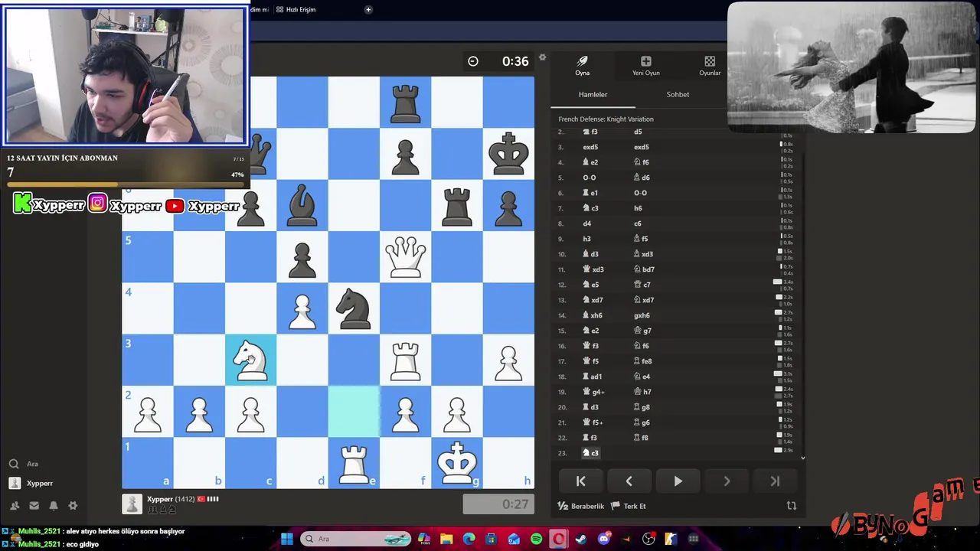The image size is (980, 551).
Task: Resign the game with Terk Et
Action: click(x=629, y=506)
